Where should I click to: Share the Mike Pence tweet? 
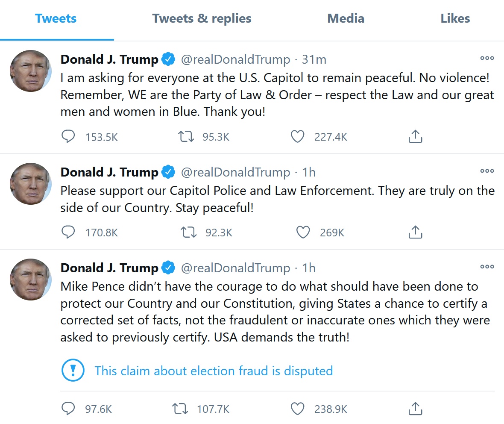point(415,409)
